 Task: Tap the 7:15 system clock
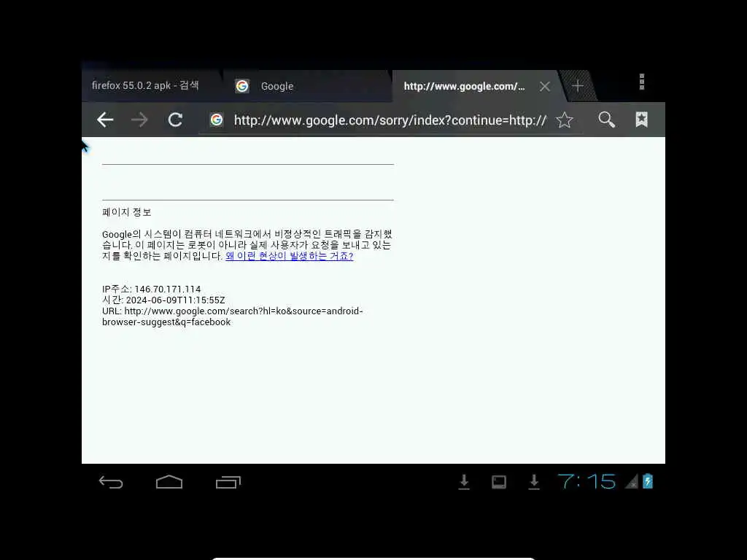(587, 481)
